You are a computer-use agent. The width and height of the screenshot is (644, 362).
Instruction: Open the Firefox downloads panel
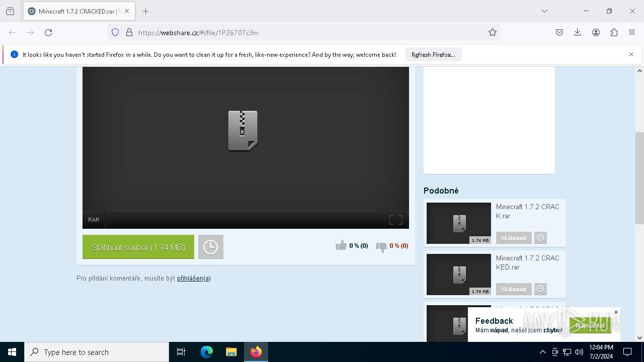click(x=578, y=33)
